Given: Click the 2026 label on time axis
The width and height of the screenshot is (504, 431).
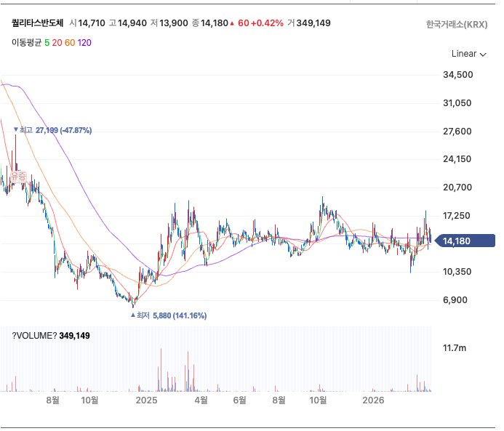Looking at the screenshot, I should 373,400.
